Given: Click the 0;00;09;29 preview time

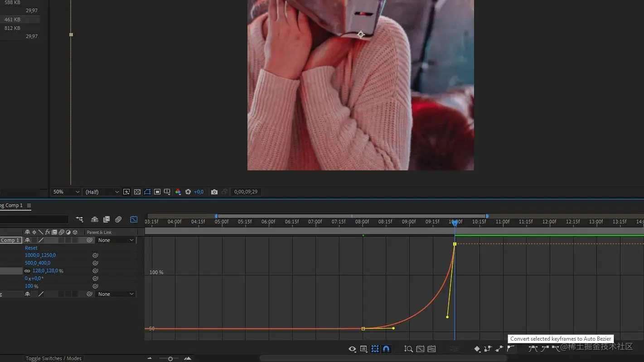Looking at the screenshot, I should click(246, 192).
